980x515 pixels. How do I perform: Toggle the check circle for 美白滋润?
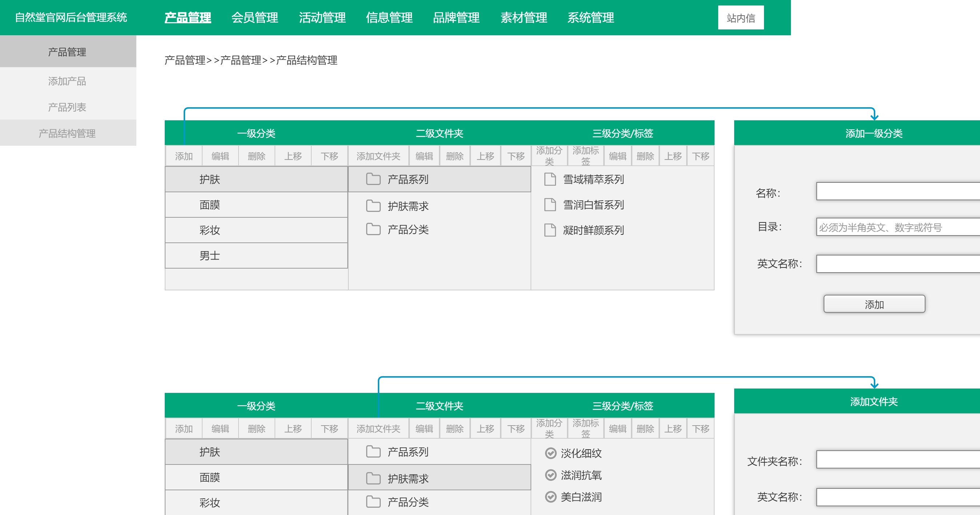click(551, 497)
